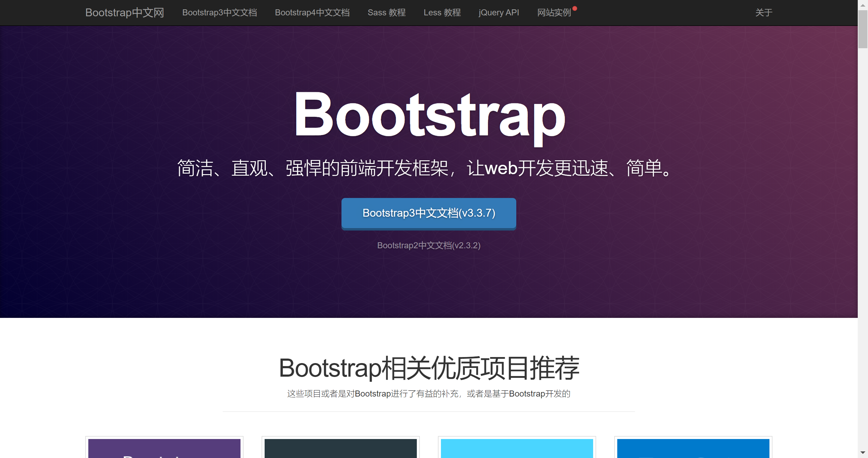This screenshot has height=458, width=868.
Task: Visit 网站实例 in the navbar
Action: pos(554,12)
